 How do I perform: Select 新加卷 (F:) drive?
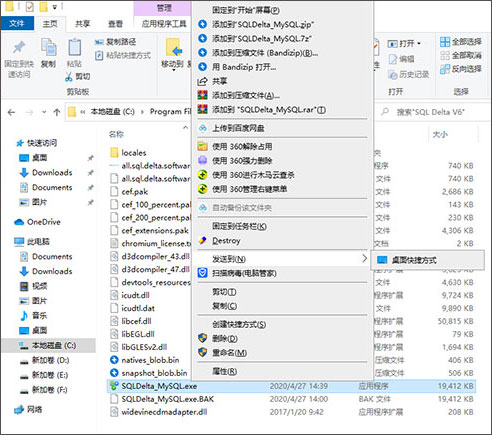pyautogui.click(x=44, y=390)
